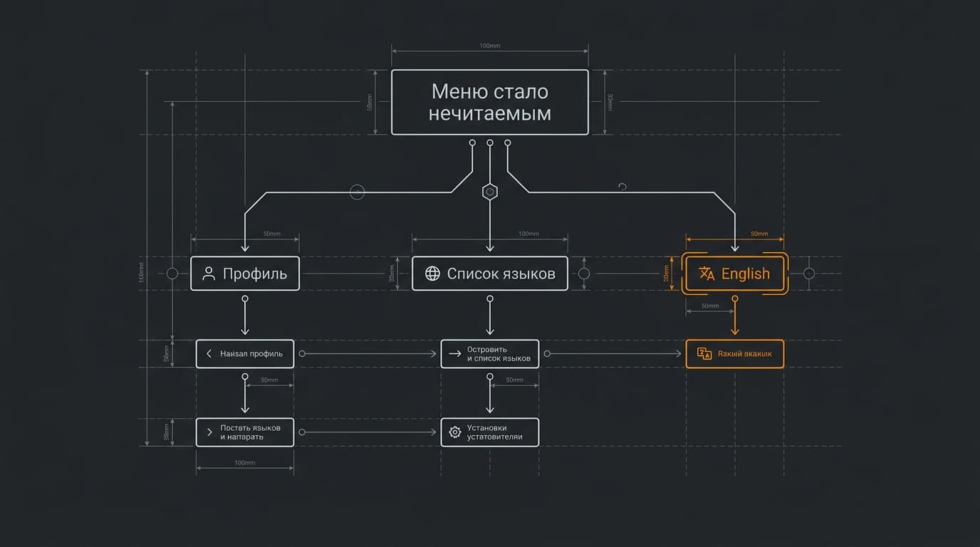Click the Установки установители box
This screenshot has height=547, width=980.
490,432
